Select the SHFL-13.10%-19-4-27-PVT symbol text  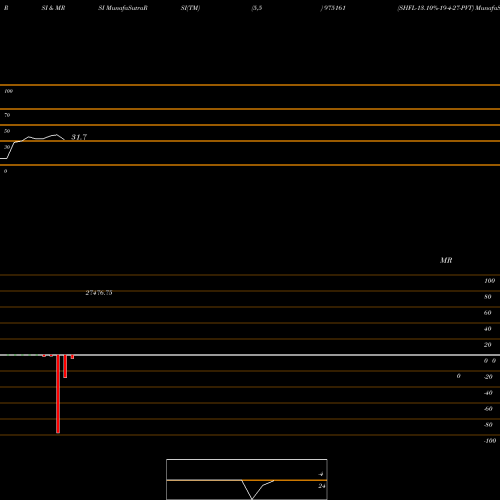[435, 8]
